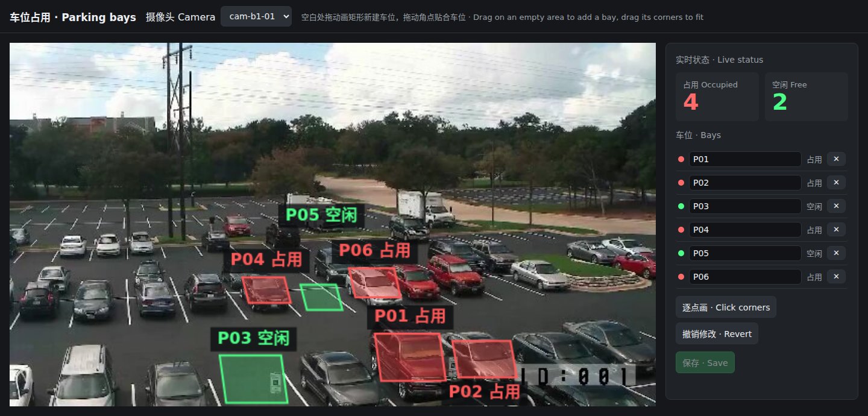Click the Revert changes button
Viewport: 868px width, 416px height.
pyautogui.click(x=717, y=333)
